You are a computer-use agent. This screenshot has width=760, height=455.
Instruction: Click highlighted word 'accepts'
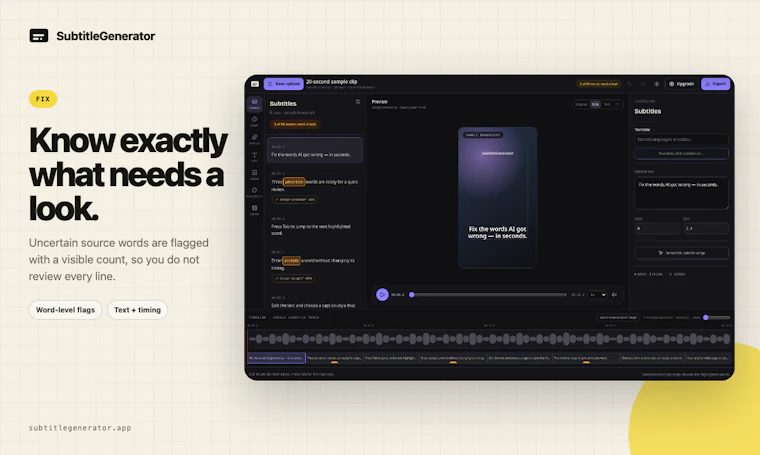(291, 261)
